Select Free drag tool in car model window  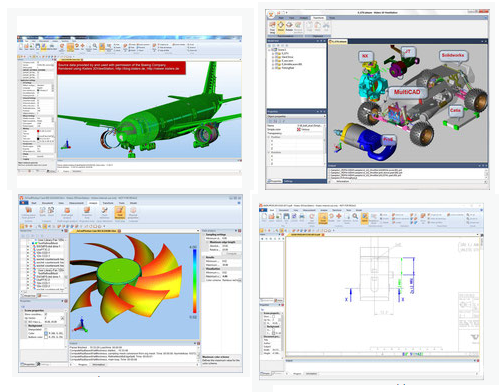[x=272, y=27]
